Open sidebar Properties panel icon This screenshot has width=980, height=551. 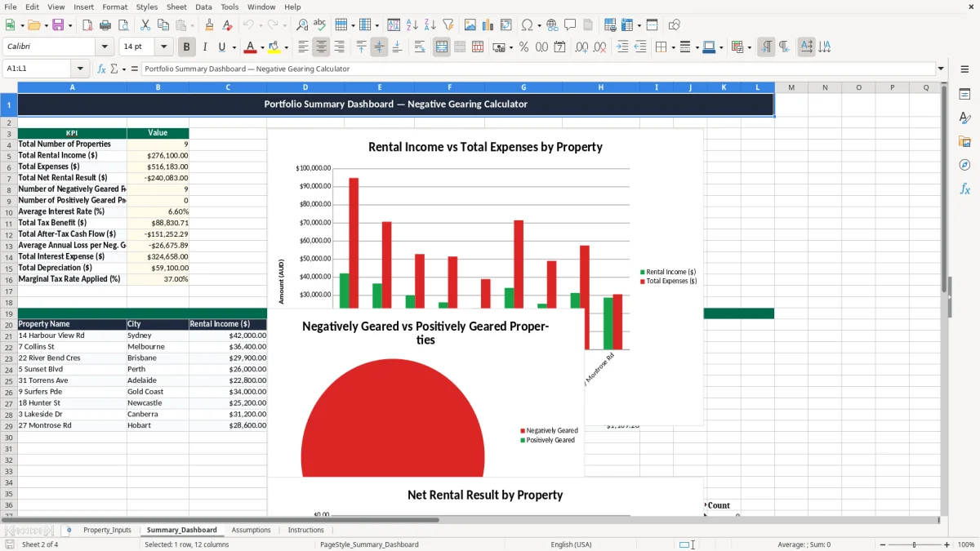(964, 95)
